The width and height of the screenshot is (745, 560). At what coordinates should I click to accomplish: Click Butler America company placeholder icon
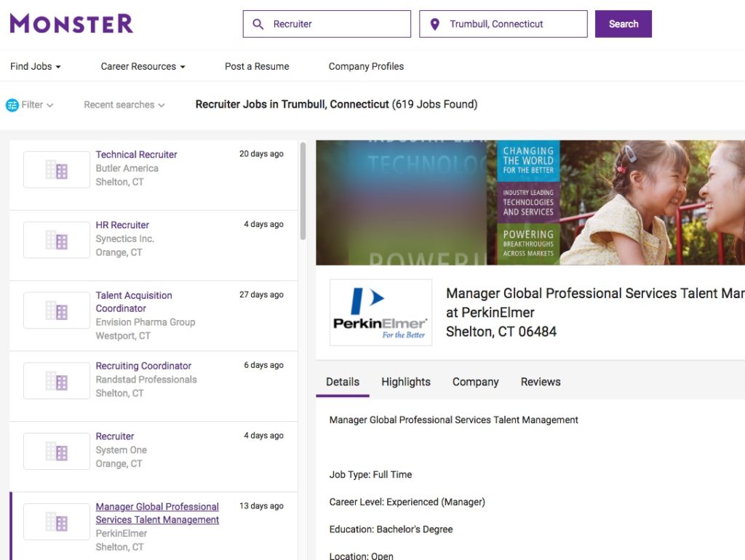[57, 169]
